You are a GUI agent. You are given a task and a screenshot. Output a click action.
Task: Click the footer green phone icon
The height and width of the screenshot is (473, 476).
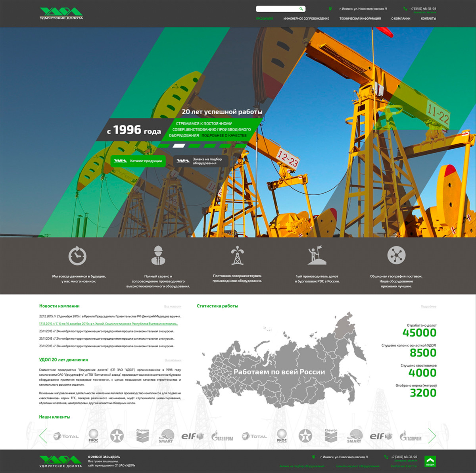(x=386, y=457)
